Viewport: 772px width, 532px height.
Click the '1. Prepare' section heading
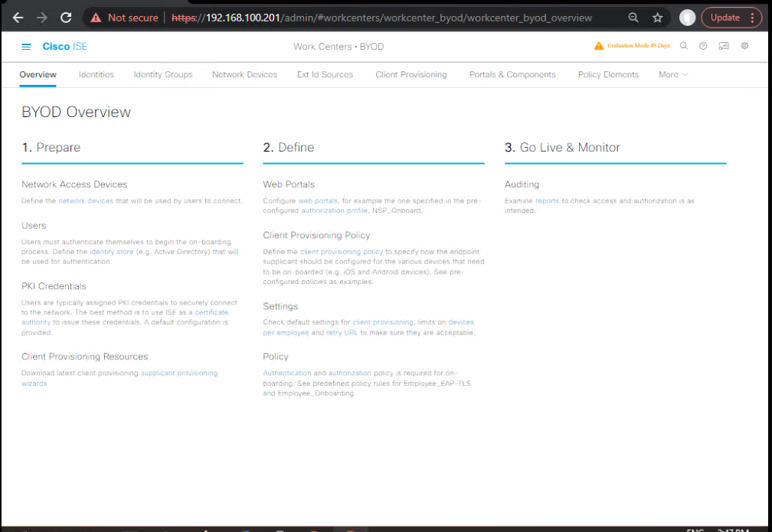(51, 147)
